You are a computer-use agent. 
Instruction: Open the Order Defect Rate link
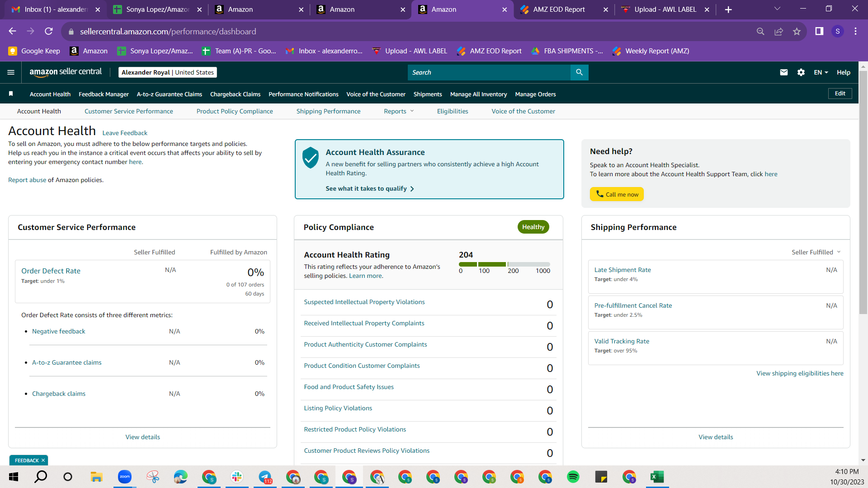click(51, 271)
